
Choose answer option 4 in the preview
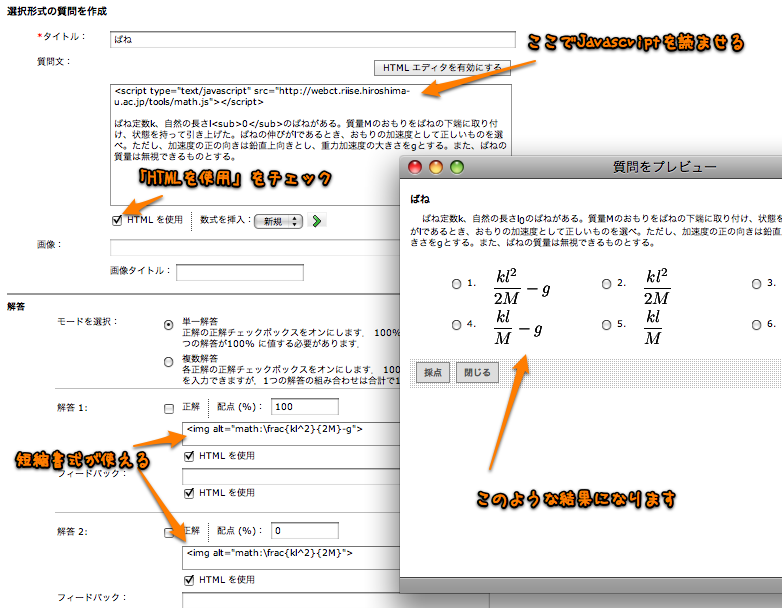point(456,325)
